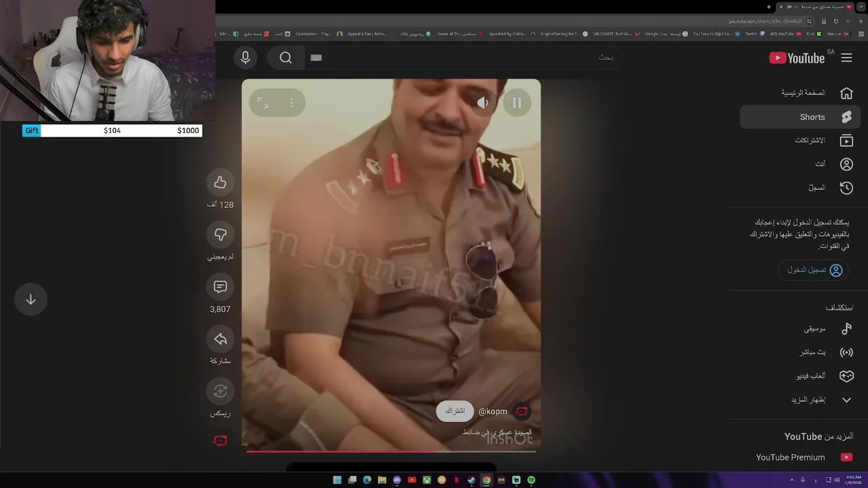Screen dimensions: 868x488
Task: Open the channel sound icon below remix
Action: (220, 441)
